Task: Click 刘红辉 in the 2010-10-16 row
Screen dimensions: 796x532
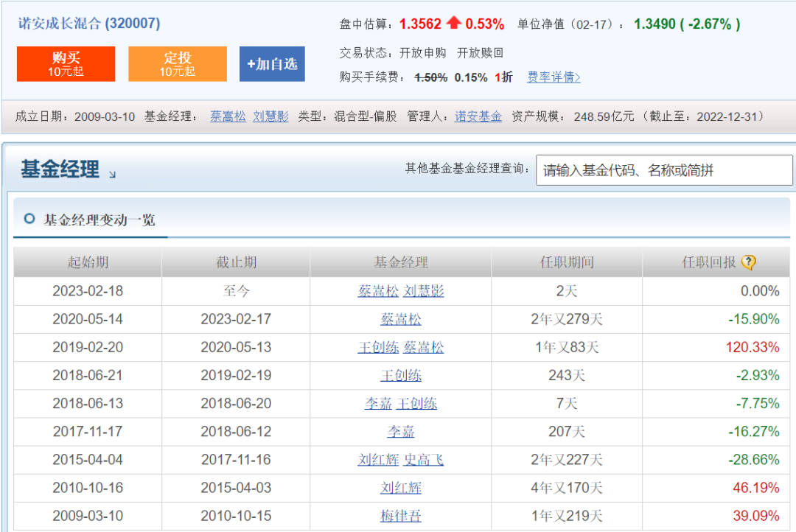Action: [x=401, y=488]
